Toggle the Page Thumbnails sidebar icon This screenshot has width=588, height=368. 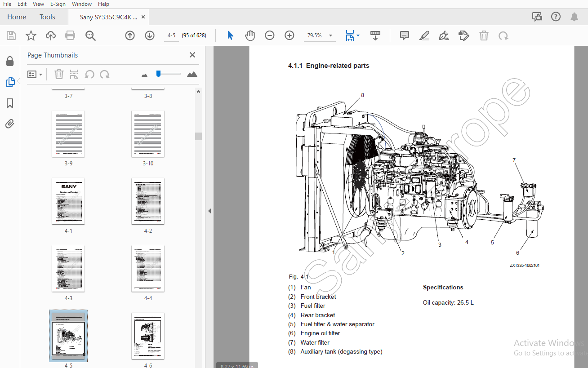click(x=10, y=82)
